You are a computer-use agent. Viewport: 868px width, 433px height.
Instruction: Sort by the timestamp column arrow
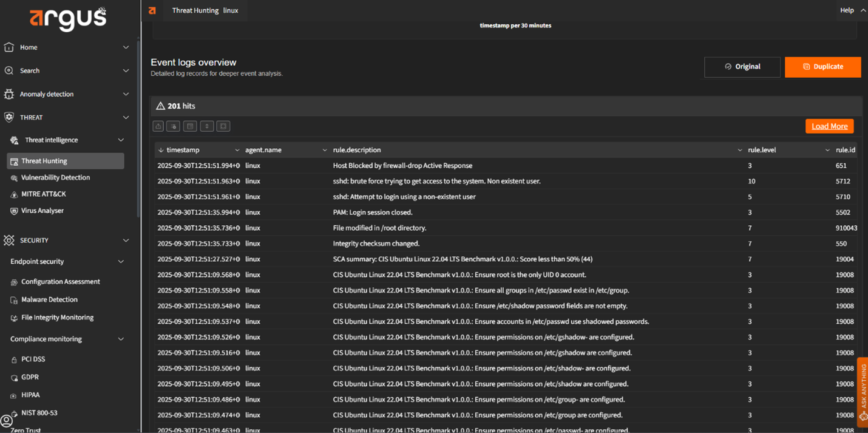point(161,150)
